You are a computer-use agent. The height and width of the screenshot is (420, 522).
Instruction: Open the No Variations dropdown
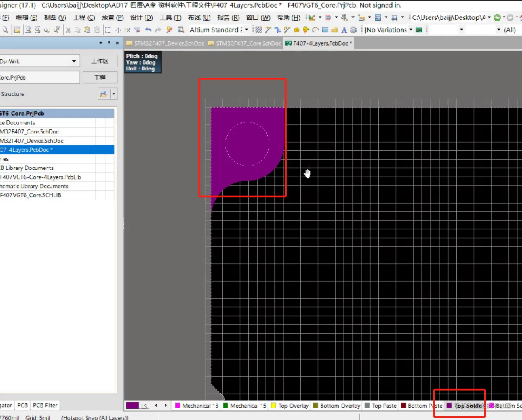point(411,30)
